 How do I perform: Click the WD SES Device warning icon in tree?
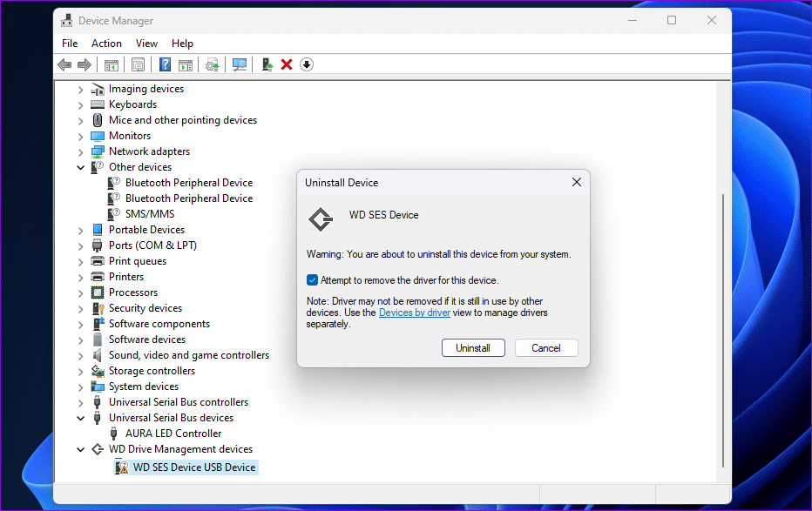pos(121,467)
